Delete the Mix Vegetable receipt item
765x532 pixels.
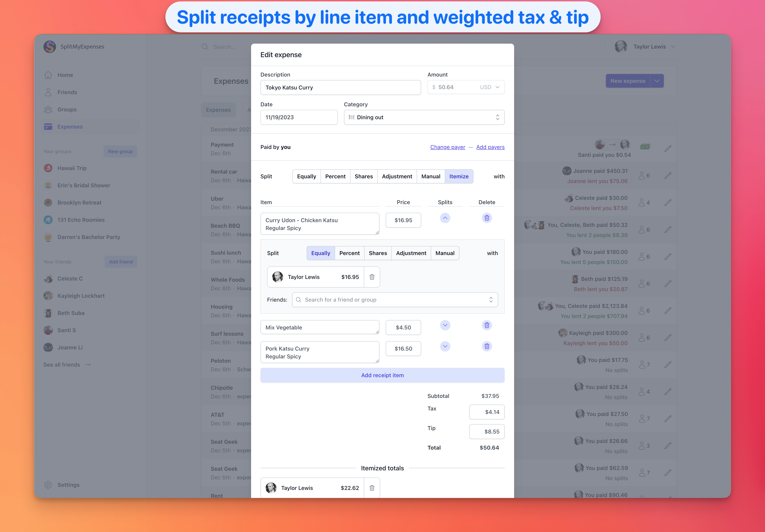coord(487,325)
